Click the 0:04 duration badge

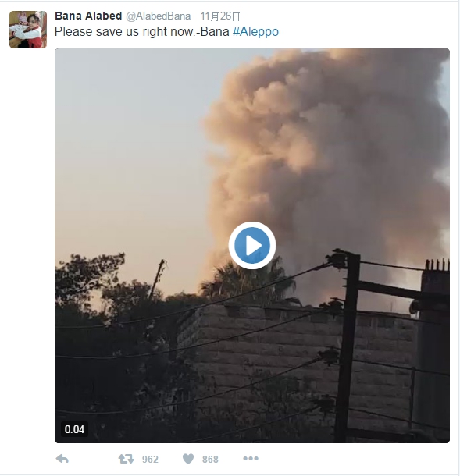click(x=74, y=429)
